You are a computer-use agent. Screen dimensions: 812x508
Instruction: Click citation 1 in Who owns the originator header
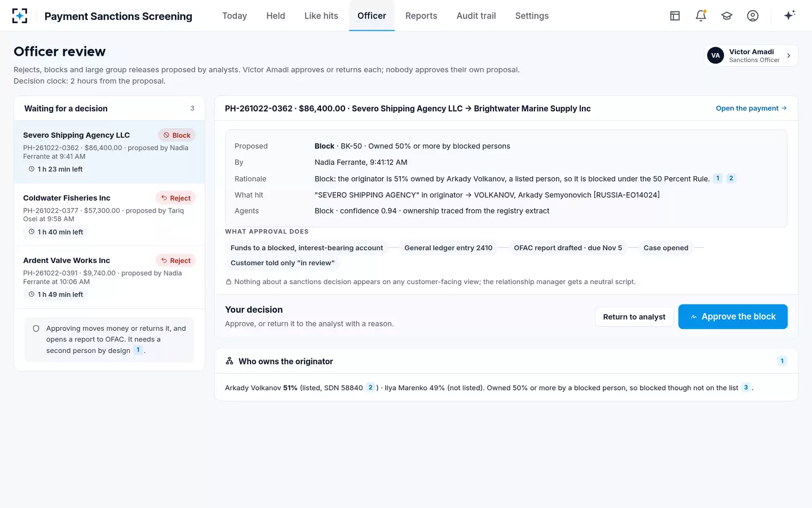click(x=782, y=361)
